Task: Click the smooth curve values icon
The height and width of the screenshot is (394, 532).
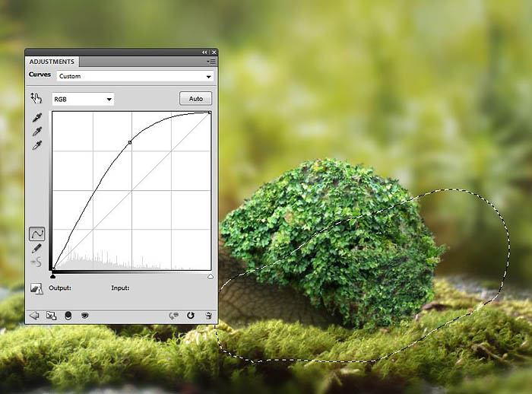Action: 36,263
